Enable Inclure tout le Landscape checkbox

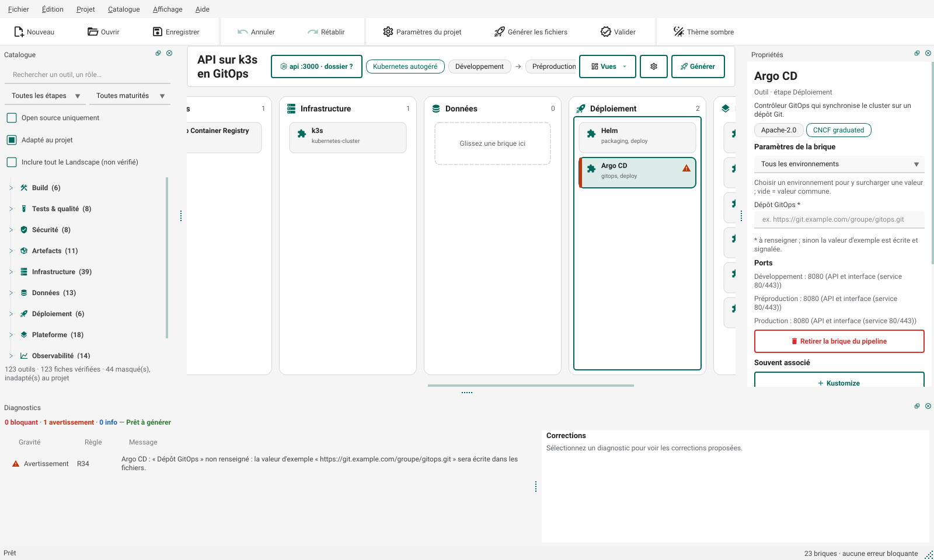(x=12, y=162)
